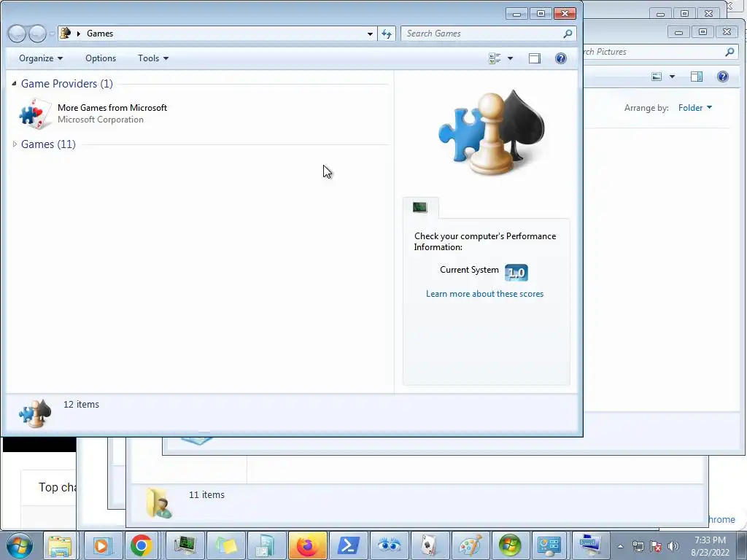Open Sticky Notes from the taskbar
The image size is (747, 560).
coord(226,545)
